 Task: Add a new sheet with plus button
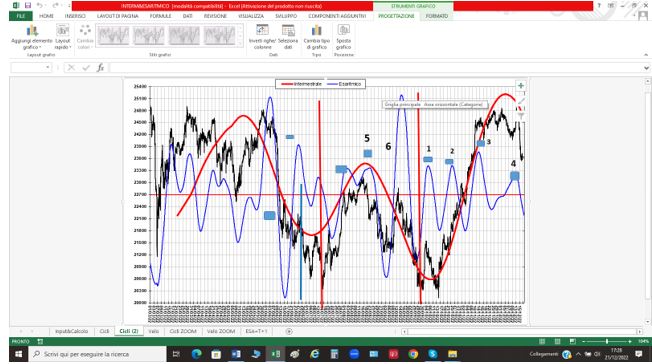pyautogui.click(x=289, y=332)
